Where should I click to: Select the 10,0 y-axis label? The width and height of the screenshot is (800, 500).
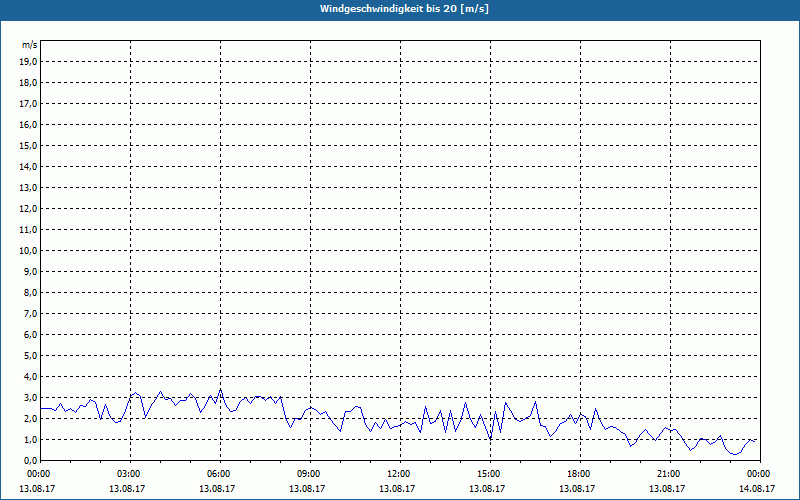click(x=28, y=251)
